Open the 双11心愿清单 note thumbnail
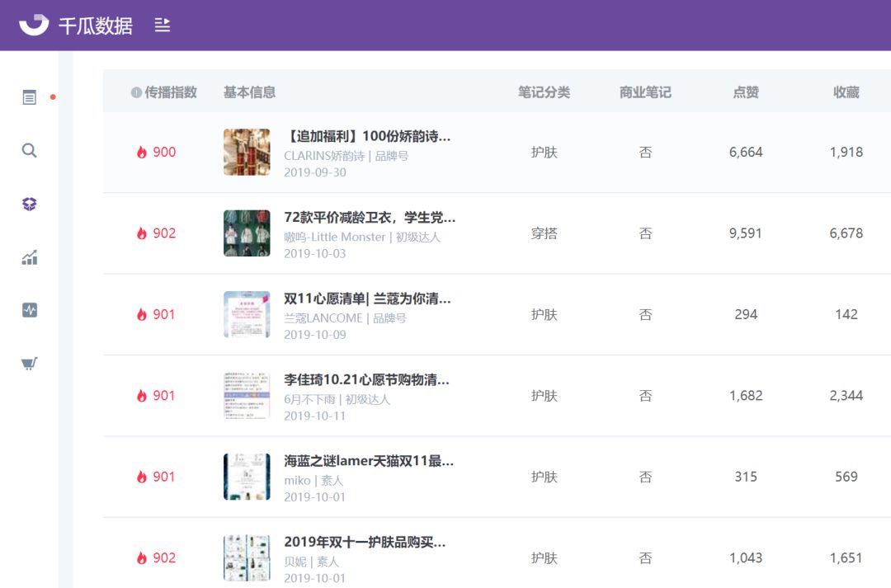This screenshot has width=891, height=588. pyautogui.click(x=247, y=315)
